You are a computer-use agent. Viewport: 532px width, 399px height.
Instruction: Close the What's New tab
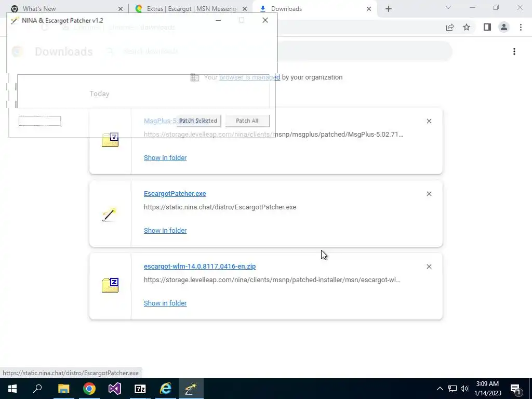coord(121,9)
